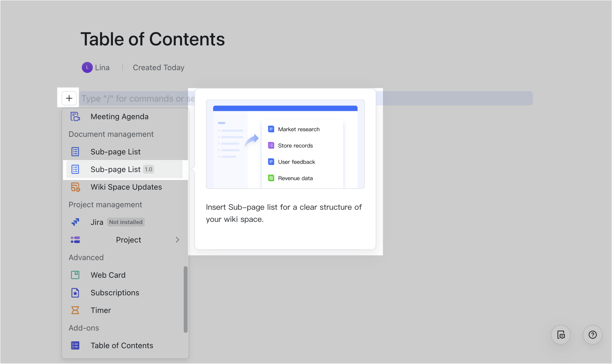The image size is (612, 364).
Task: Click the Sub-page List icon under Document management
Action: (75, 152)
